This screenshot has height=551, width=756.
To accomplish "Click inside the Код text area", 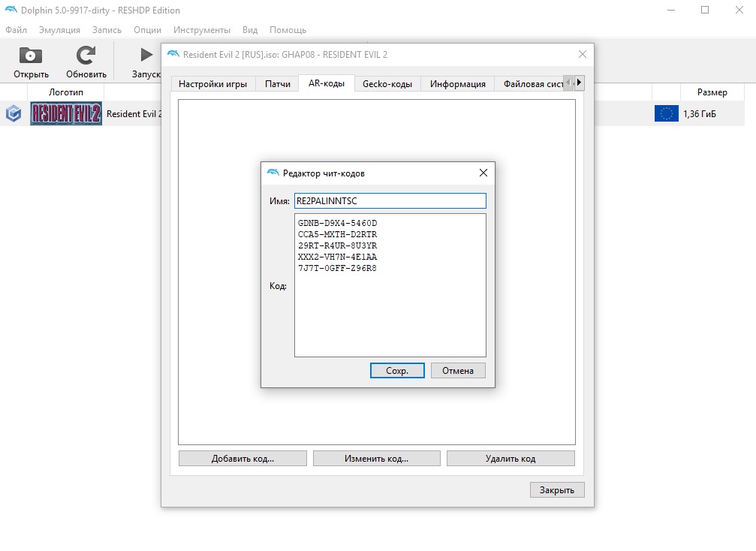I will coord(390,285).
